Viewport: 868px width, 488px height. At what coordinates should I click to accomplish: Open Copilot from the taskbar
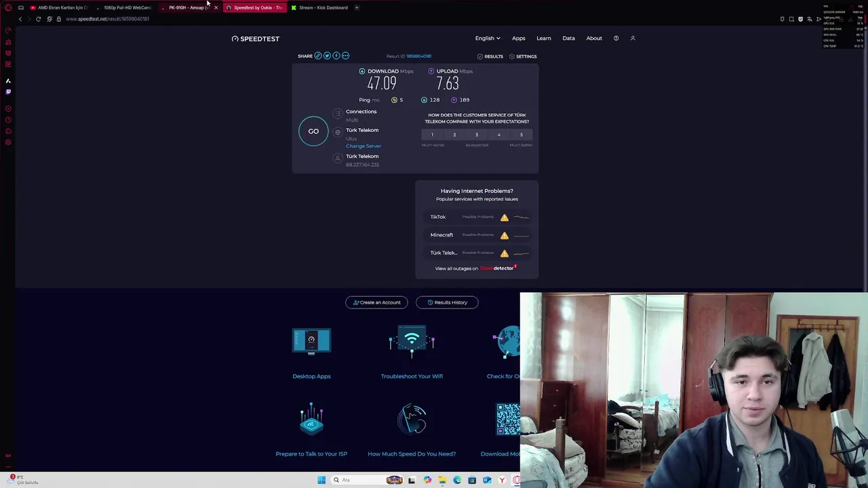pos(427,480)
